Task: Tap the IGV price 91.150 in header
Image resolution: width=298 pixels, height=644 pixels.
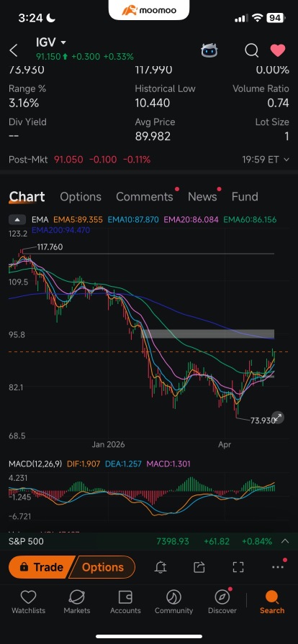Action: point(48,57)
